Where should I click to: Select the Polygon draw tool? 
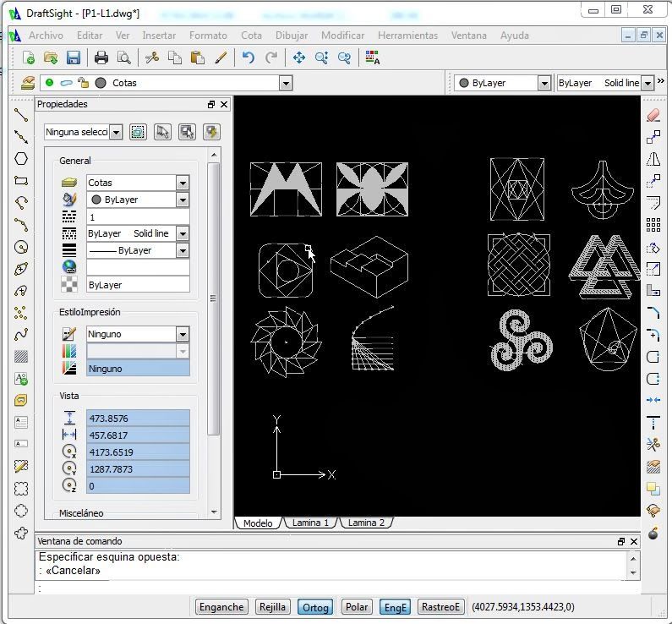(x=21, y=158)
